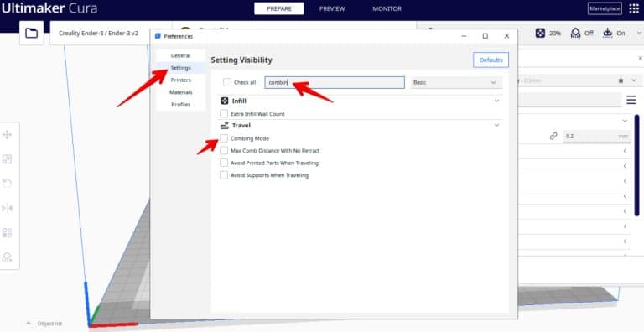
Task: Expand the print settings summary chevron
Action: (640, 33)
